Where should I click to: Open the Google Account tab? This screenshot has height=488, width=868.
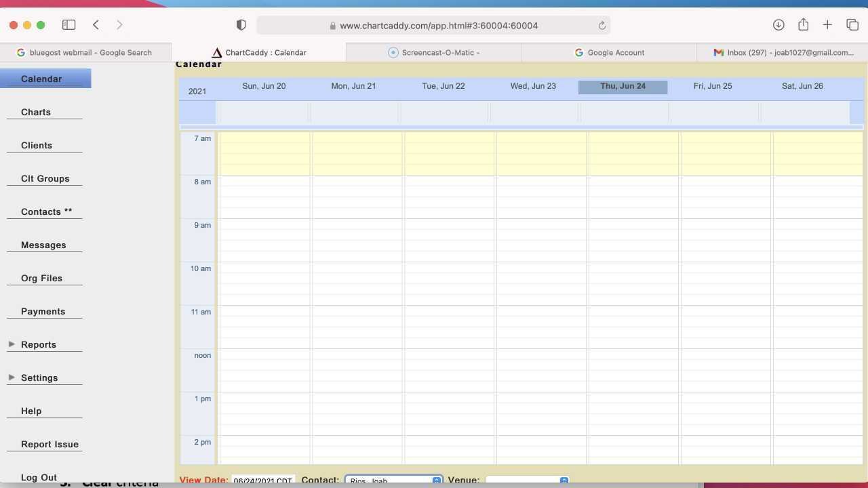tap(609, 52)
